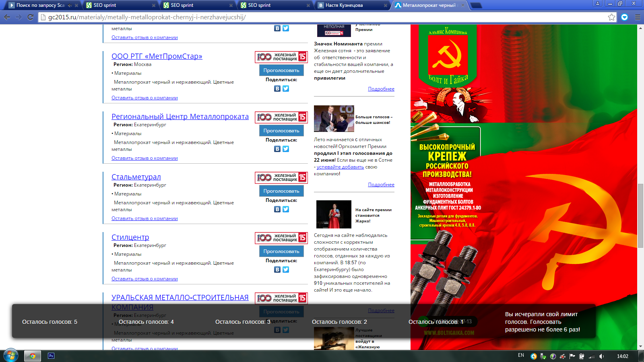The image size is (644, 362).
Task: Click the Осталось голосов: 5 notification
Action: (x=50, y=322)
